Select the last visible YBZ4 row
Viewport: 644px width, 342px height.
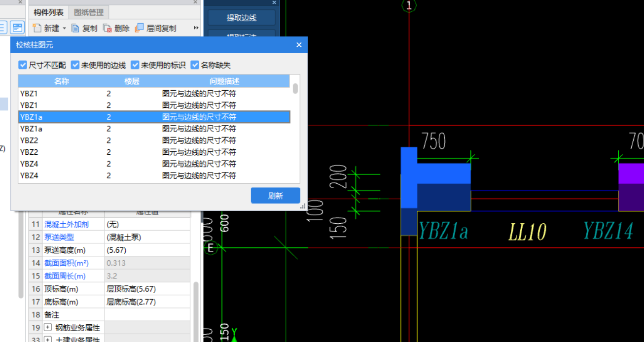[x=154, y=175]
